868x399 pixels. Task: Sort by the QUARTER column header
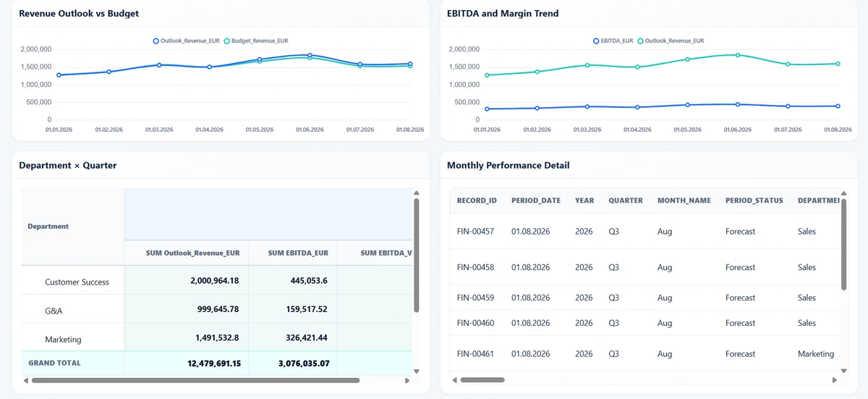626,201
